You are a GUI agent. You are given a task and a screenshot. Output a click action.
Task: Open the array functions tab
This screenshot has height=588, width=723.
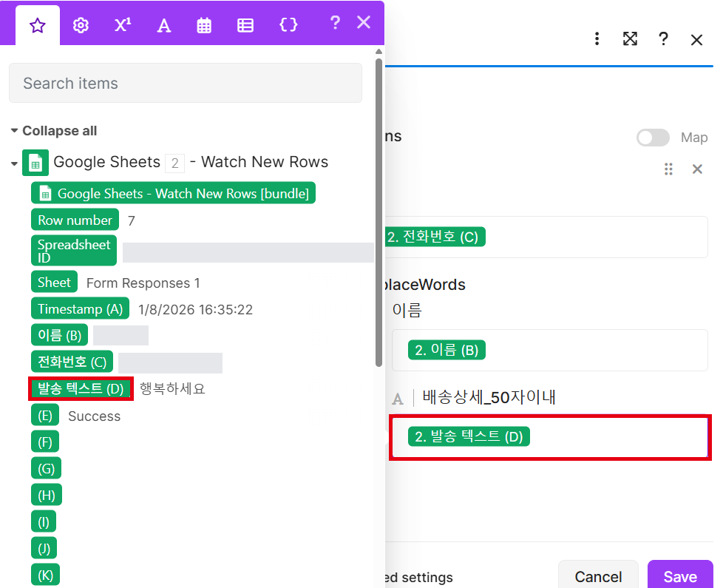coord(245,25)
